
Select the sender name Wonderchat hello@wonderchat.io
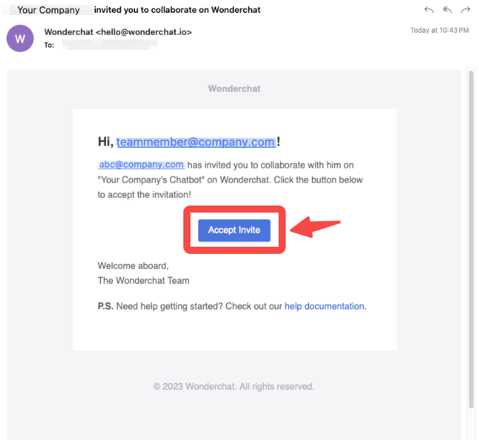point(118,32)
